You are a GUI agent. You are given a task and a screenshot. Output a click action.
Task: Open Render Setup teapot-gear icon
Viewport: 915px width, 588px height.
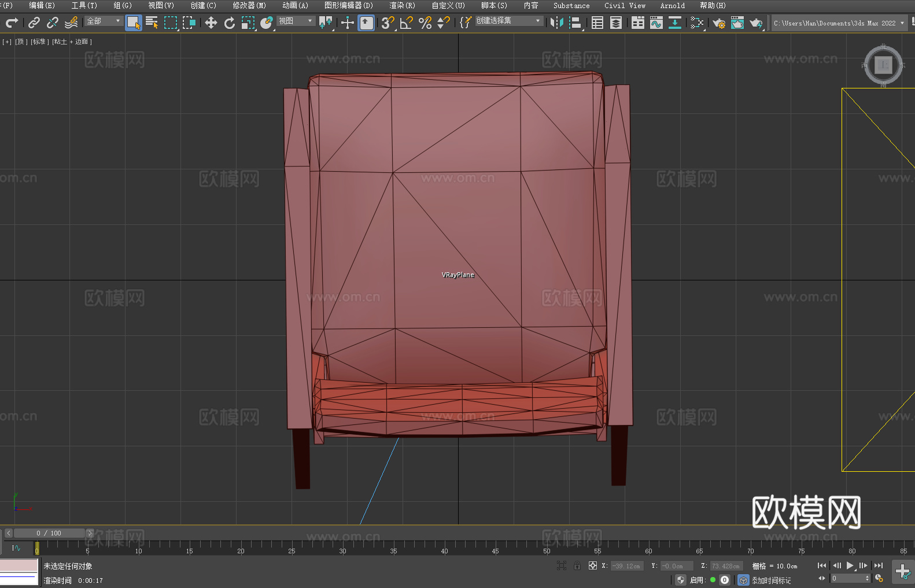[x=719, y=23]
